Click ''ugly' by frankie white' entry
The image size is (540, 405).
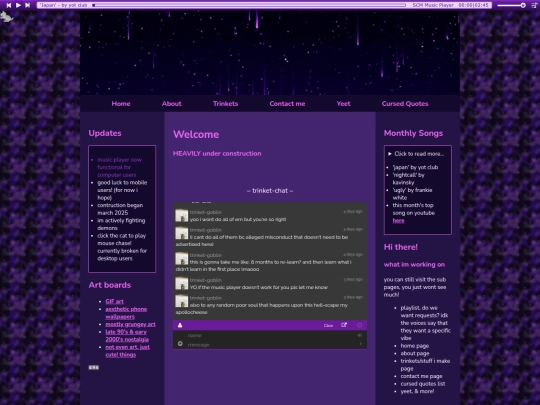coord(412,194)
